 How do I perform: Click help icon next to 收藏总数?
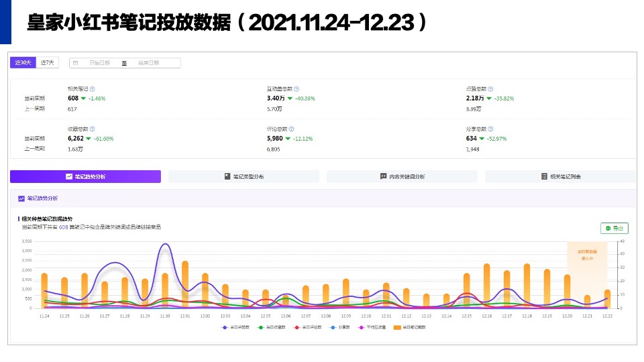pyautogui.click(x=93, y=129)
